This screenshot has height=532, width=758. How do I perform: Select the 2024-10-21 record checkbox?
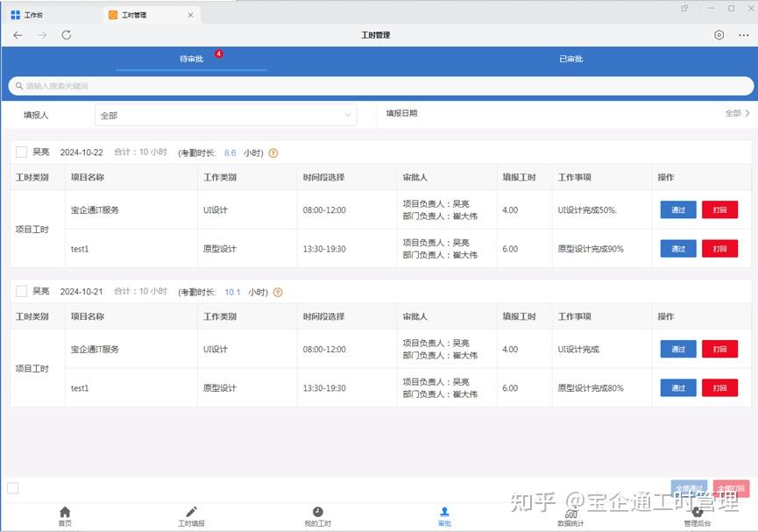21,292
